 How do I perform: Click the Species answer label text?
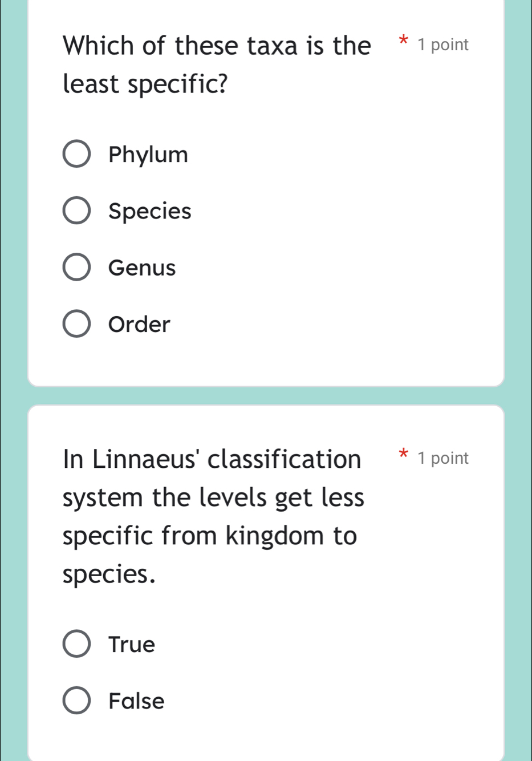coord(150,211)
